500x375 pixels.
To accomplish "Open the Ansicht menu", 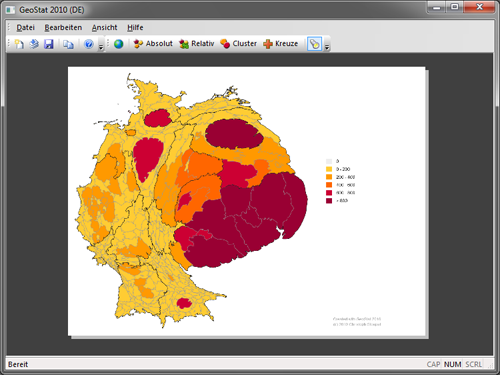I will click(104, 28).
